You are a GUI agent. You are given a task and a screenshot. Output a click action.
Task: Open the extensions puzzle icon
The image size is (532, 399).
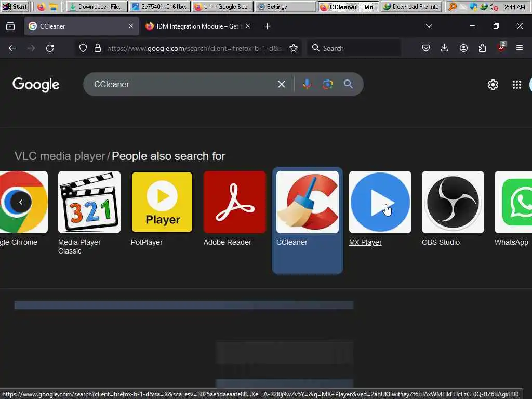tap(482, 48)
